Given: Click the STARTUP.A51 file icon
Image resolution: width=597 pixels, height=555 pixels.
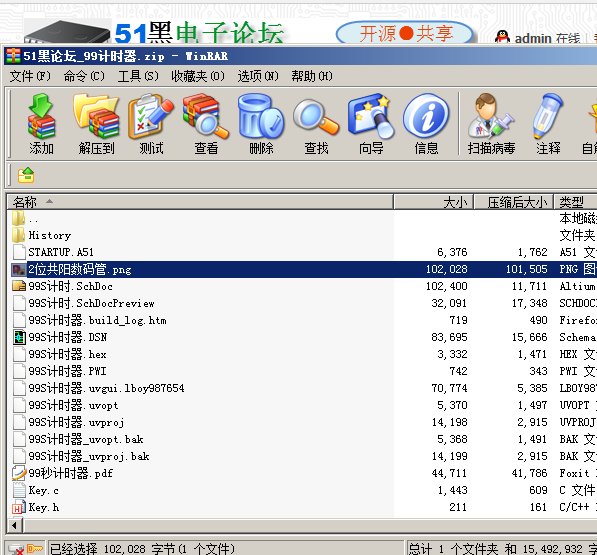Looking at the screenshot, I should (x=19, y=252).
